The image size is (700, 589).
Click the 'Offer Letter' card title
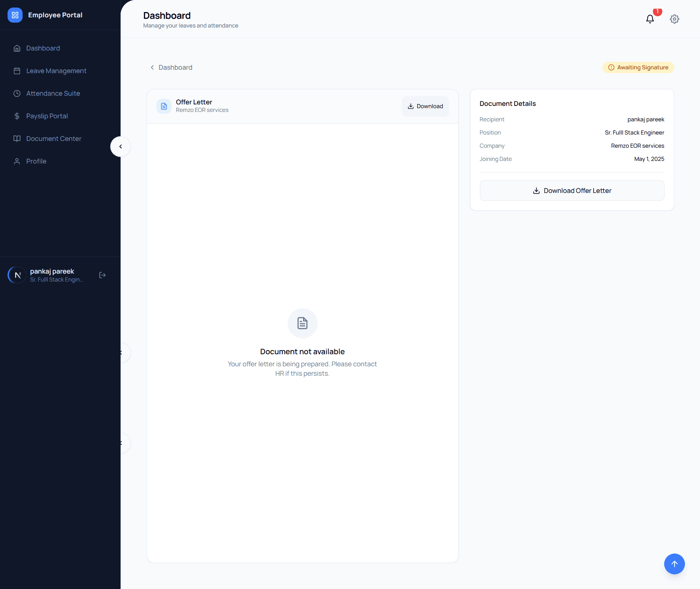[194, 102]
